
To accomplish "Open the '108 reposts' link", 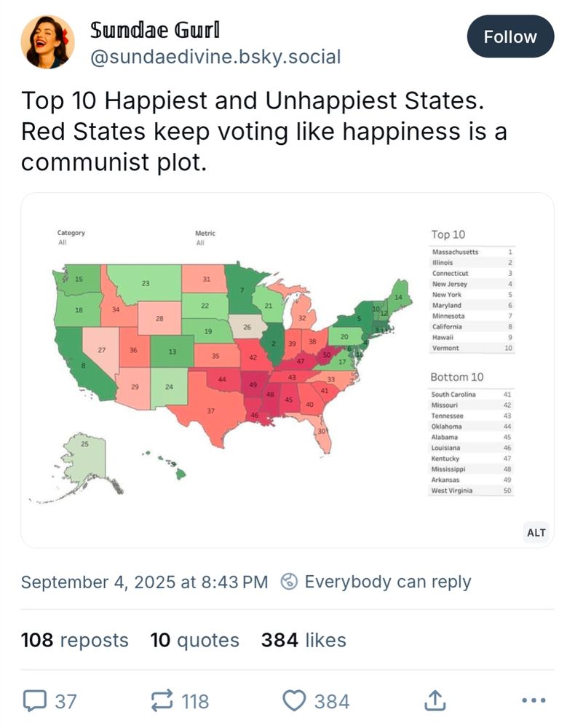I will point(75,641).
